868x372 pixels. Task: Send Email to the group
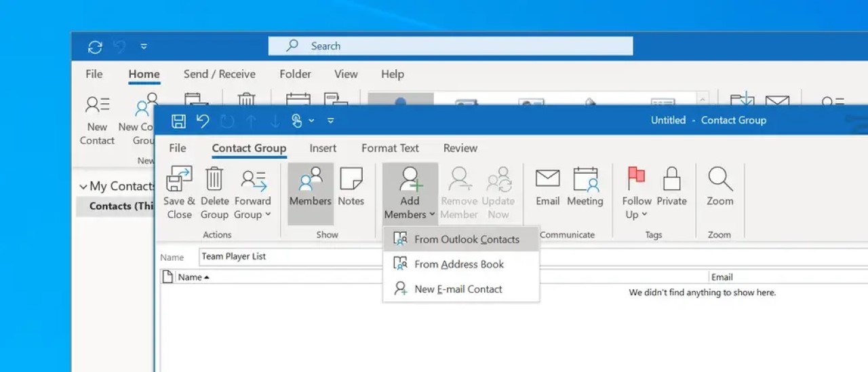tap(547, 187)
